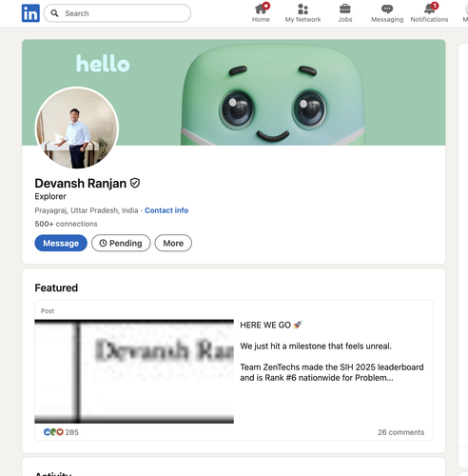The width and height of the screenshot is (468, 476).
Task: Click the blue Message button
Action: point(61,243)
